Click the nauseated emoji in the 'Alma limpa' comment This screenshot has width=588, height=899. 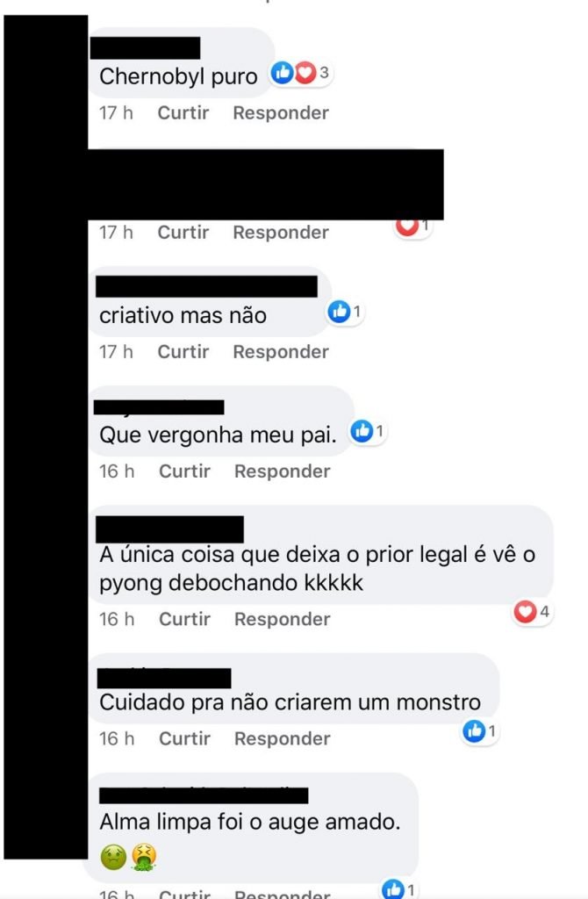tap(113, 858)
